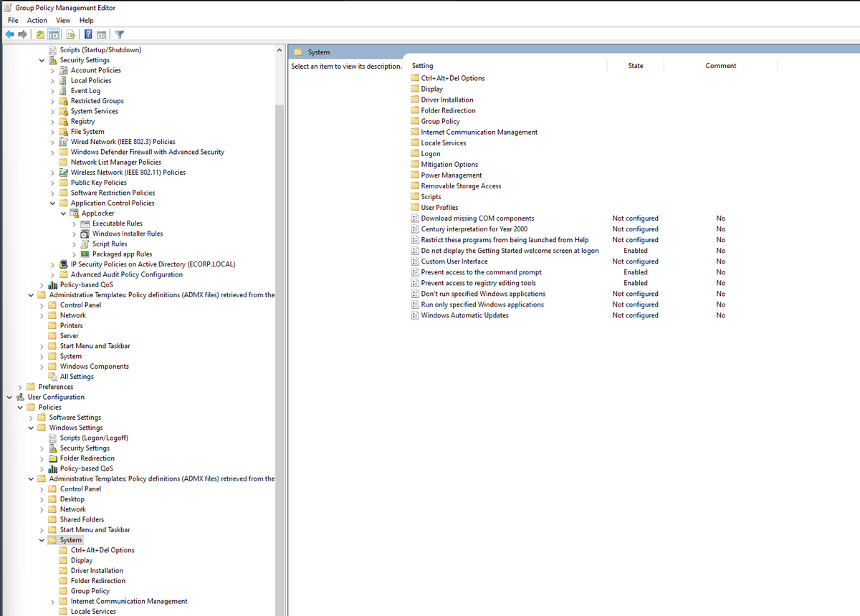Click the Packaged app Rules icon

click(x=85, y=254)
